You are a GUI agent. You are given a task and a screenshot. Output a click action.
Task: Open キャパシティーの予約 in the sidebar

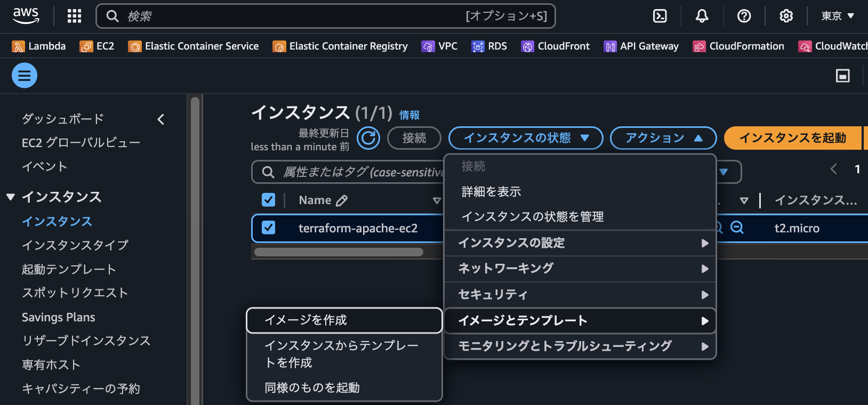[81, 389]
